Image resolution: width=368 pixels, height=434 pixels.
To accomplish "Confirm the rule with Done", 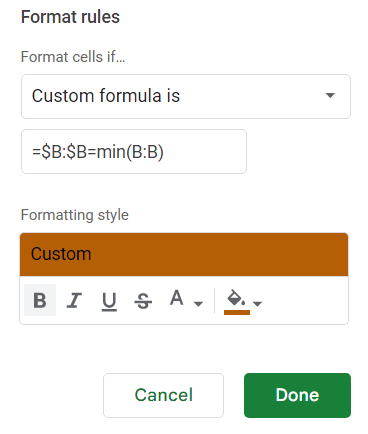I will (x=297, y=395).
